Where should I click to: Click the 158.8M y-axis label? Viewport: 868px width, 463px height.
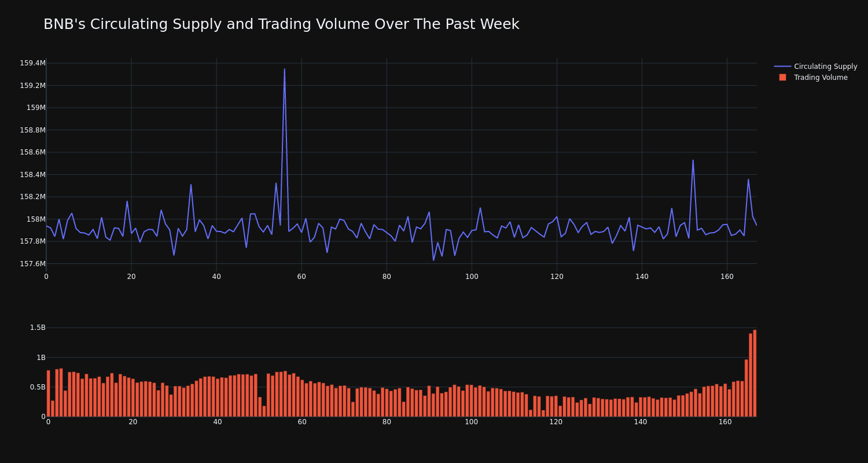[32, 130]
